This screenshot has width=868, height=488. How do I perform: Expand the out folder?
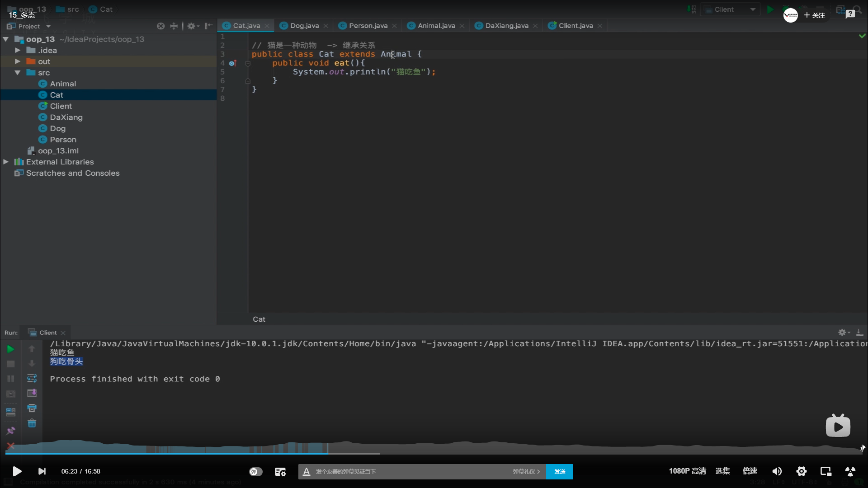[17, 61]
